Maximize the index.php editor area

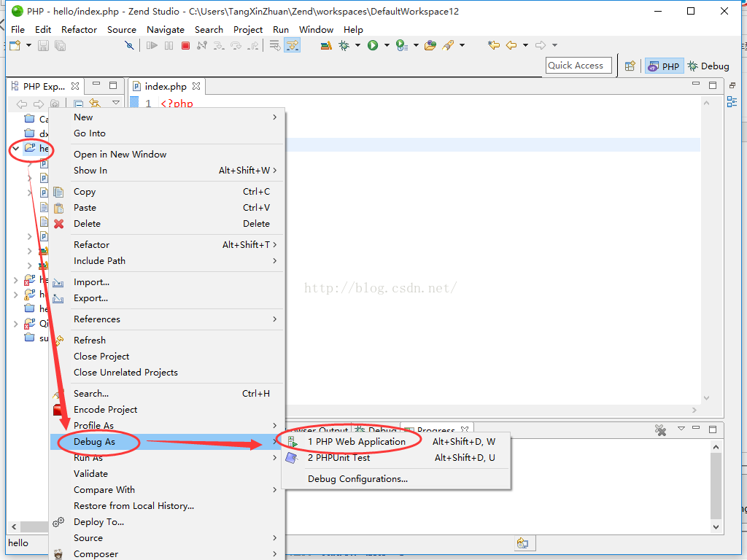[x=713, y=85]
